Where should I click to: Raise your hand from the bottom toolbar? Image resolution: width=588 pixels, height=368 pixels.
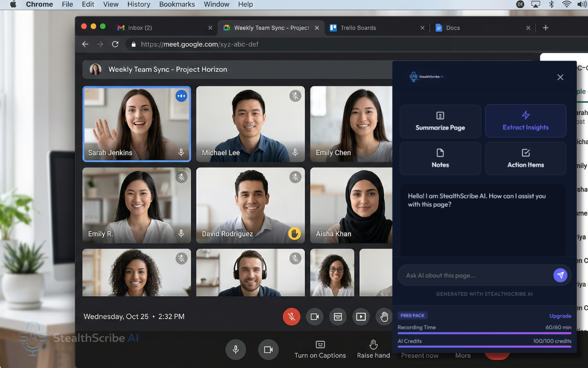373,349
